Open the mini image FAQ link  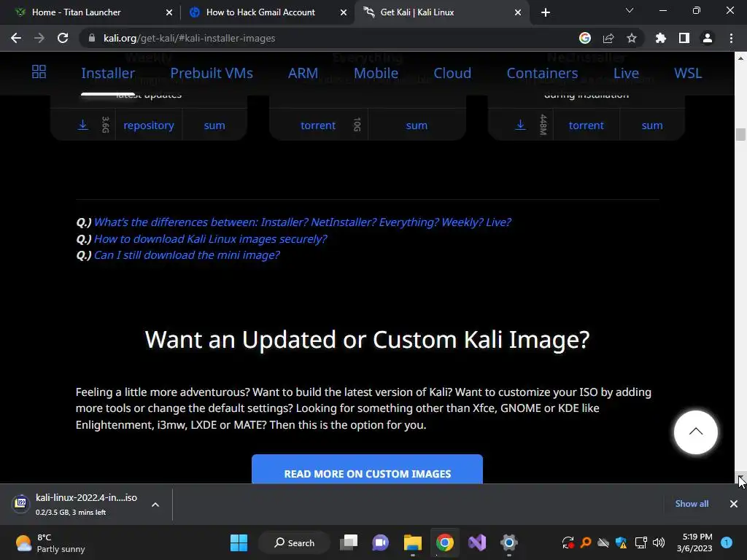click(x=187, y=255)
